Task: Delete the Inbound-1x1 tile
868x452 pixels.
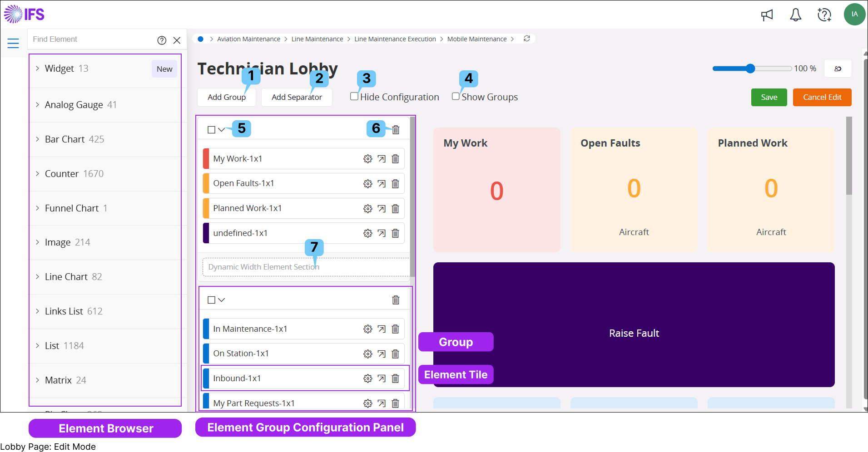Action: (x=396, y=378)
